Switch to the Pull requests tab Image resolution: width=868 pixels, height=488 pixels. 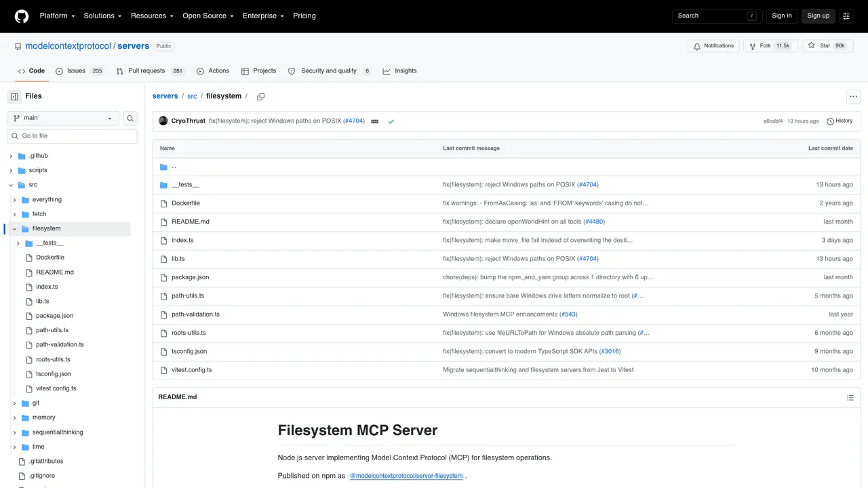(150, 70)
